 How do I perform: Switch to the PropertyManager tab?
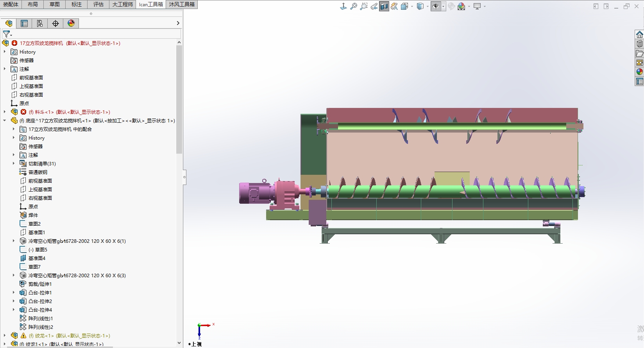point(24,23)
